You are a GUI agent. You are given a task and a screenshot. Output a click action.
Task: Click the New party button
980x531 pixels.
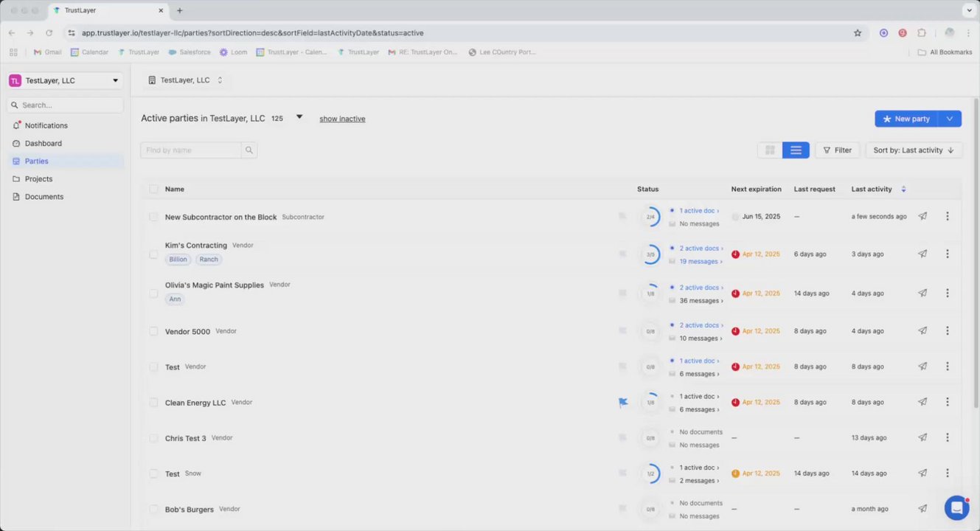[x=906, y=119]
